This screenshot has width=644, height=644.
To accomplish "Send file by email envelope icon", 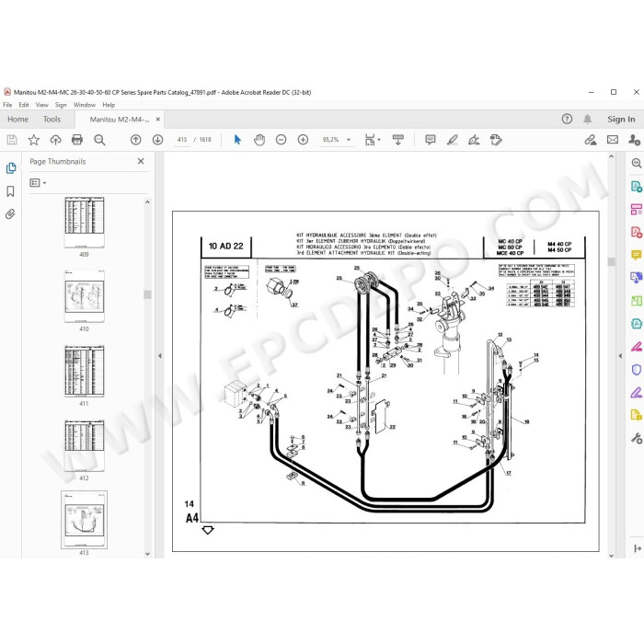I will click(x=613, y=140).
